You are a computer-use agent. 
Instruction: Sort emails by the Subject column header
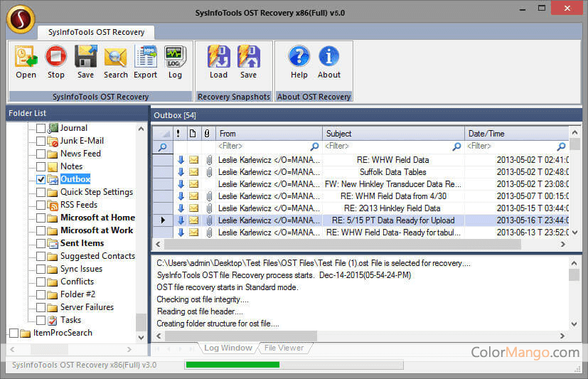pyautogui.click(x=392, y=134)
